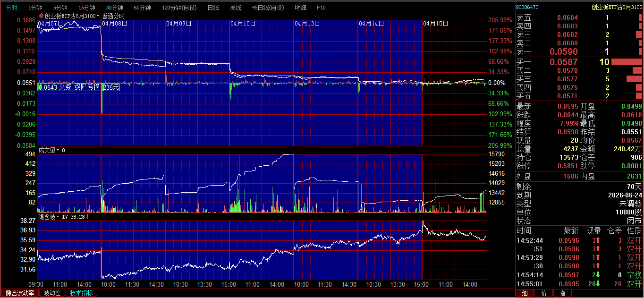Switch to the 1分钟 period
644x298 pixels.
(35, 8)
